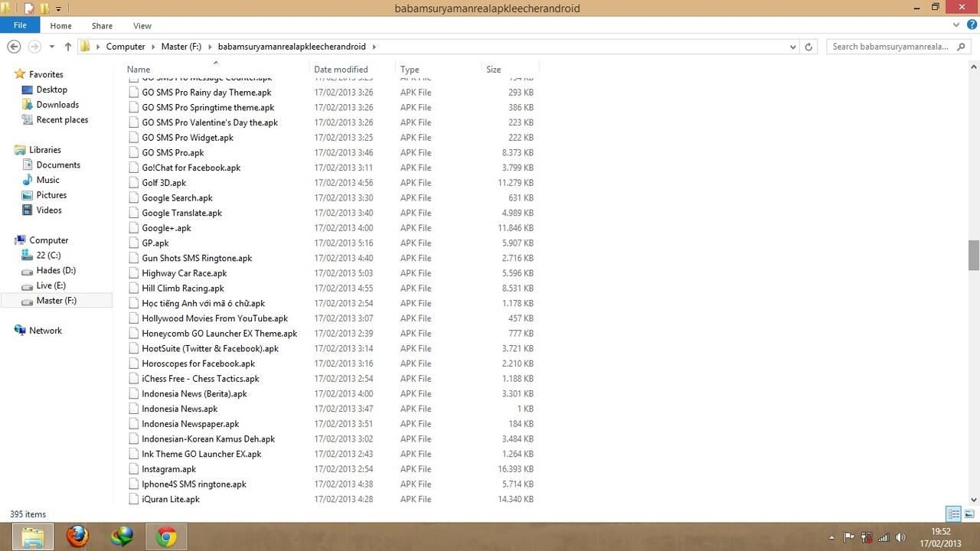Show hidden system tray icons
Screen dimensions: 980x551
coord(831,537)
